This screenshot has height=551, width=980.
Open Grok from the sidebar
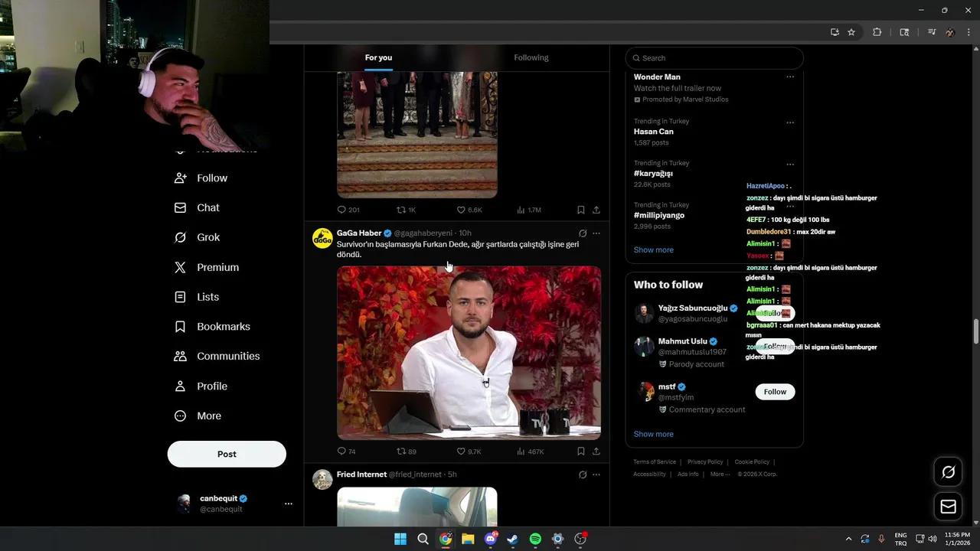(x=198, y=237)
